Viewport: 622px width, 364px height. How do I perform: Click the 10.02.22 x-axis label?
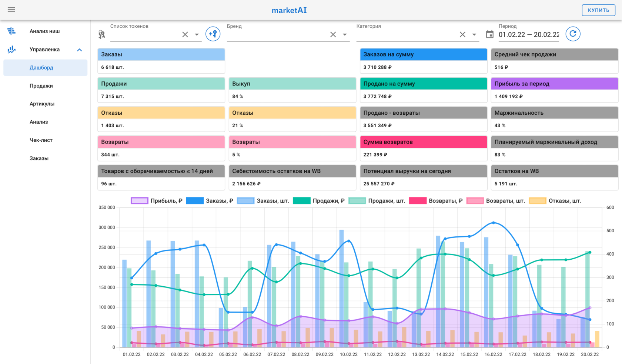[349, 354]
